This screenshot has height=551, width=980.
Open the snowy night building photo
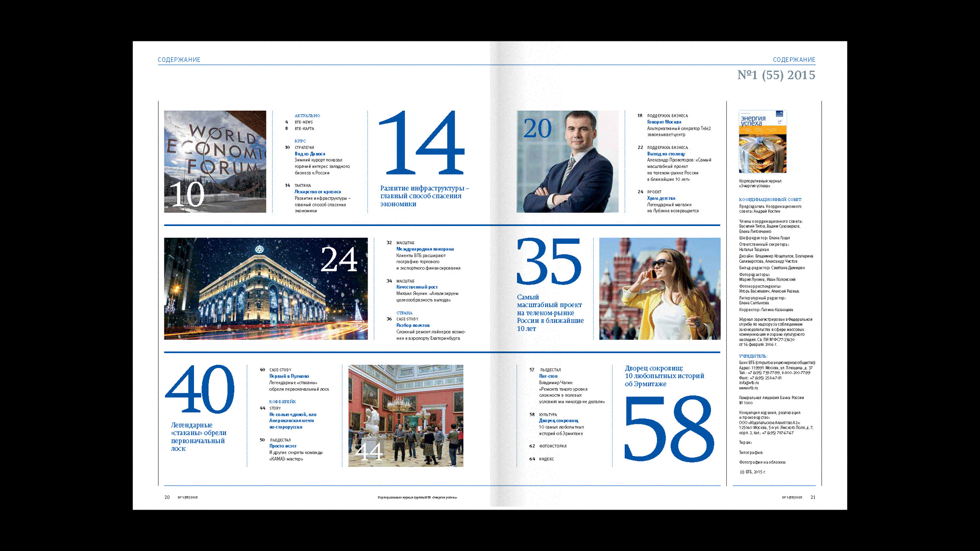[x=265, y=288]
